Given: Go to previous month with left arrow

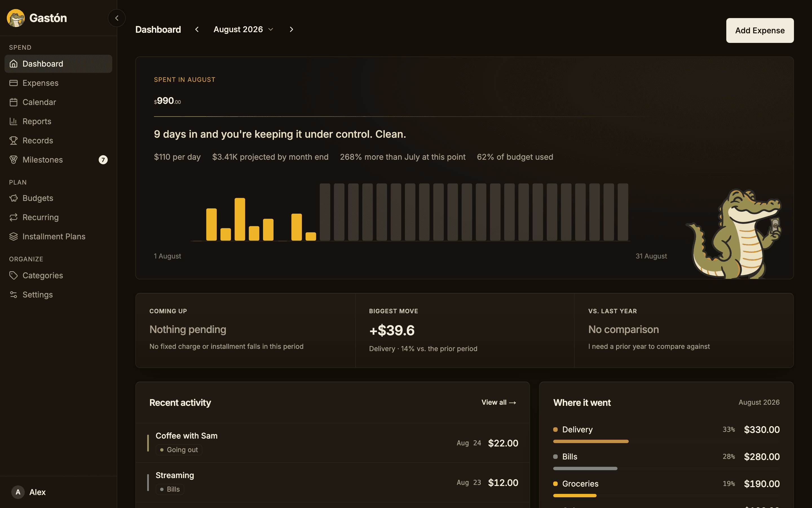Looking at the screenshot, I should (197, 30).
